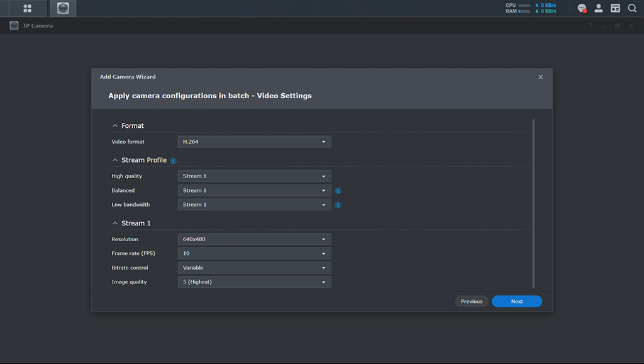Open the Video format dropdown
The image size is (644, 364).
tap(254, 142)
